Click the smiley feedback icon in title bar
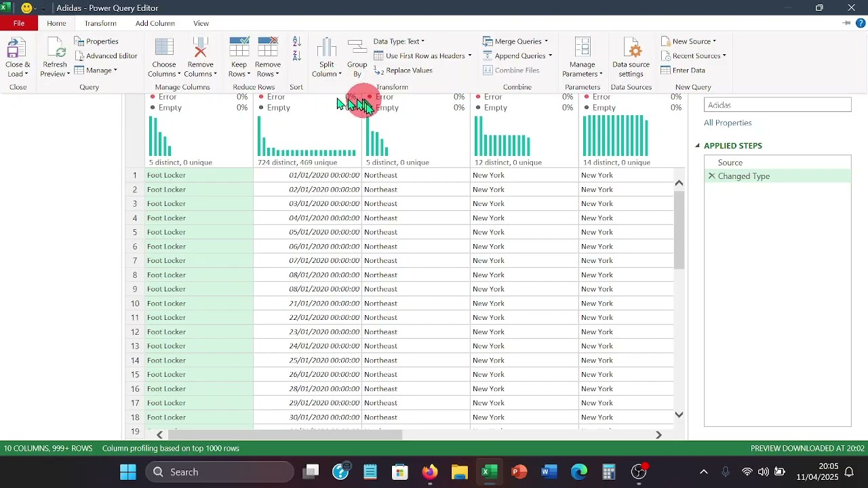This screenshot has width=868, height=488. pyautogui.click(x=26, y=8)
